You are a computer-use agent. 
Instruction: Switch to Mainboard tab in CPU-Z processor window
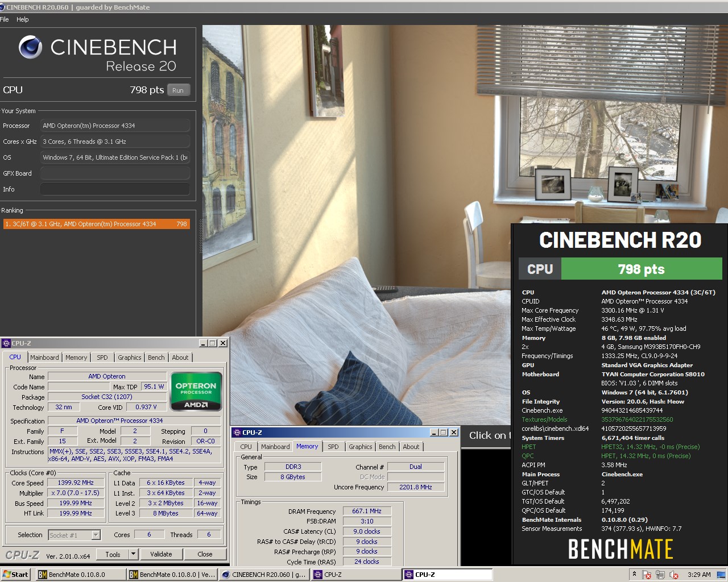point(44,357)
